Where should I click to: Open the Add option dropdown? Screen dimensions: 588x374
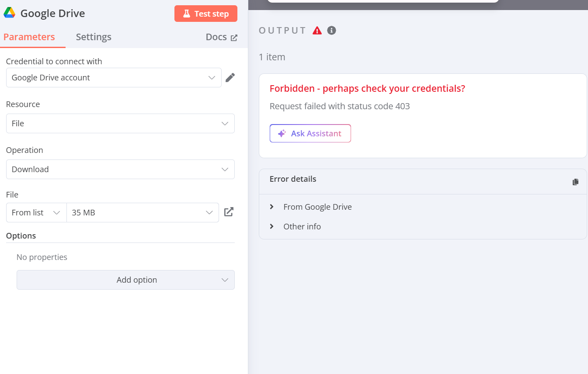pyautogui.click(x=125, y=280)
